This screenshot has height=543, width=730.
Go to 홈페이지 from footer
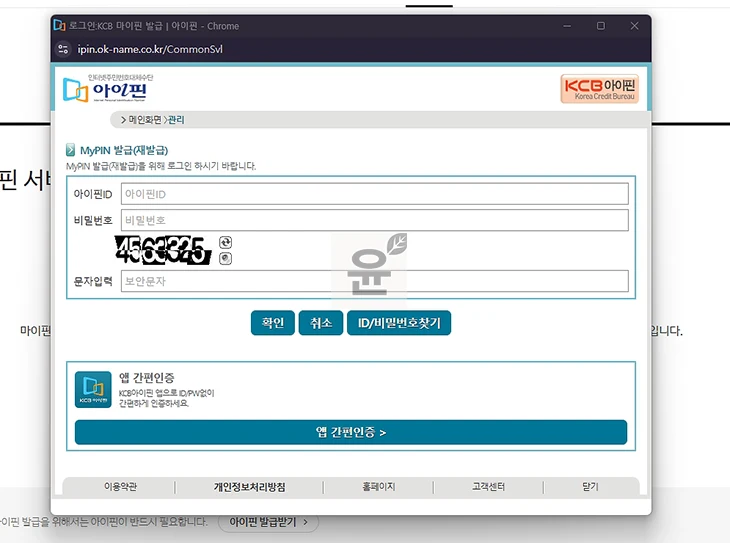(379, 487)
